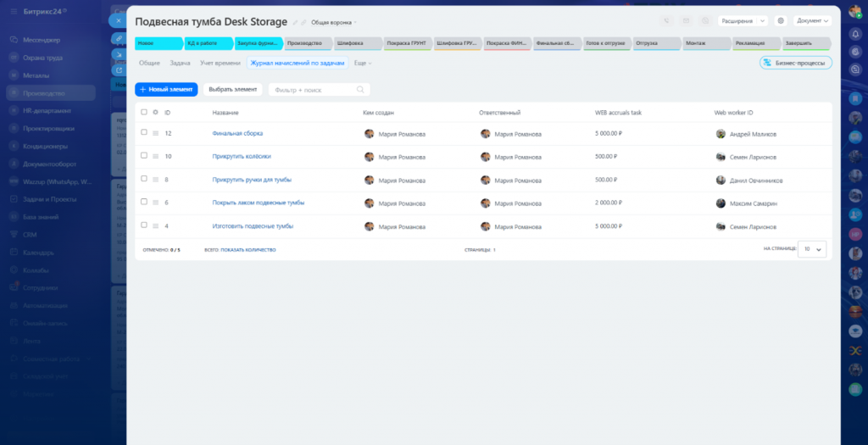Click показать количество link
This screenshot has width=868, height=445.
coord(248,250)
